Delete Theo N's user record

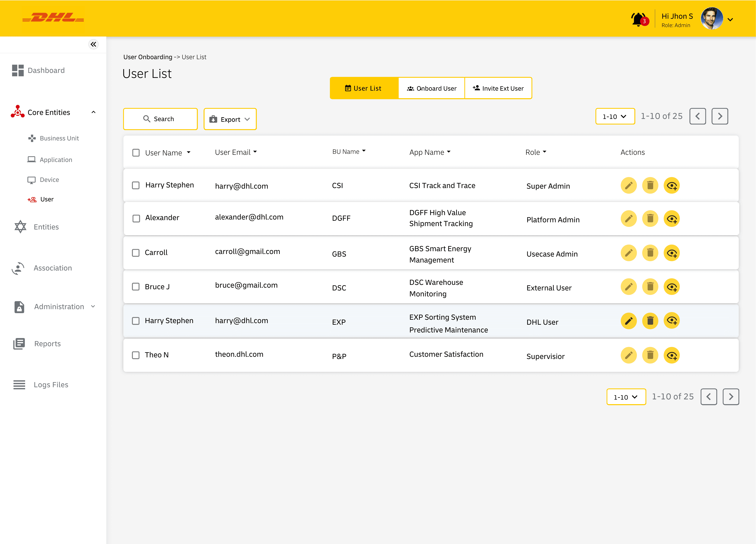(650, 355)
